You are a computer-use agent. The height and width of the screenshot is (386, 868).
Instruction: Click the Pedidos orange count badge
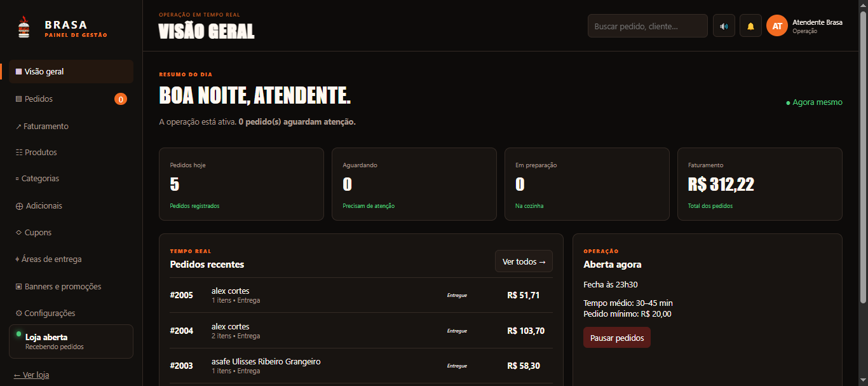tap(121, 99)
